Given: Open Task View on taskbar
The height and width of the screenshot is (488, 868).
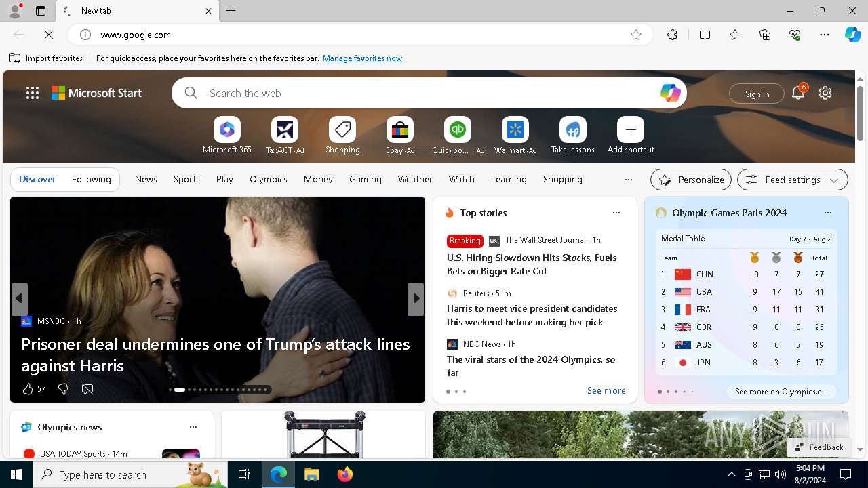Looking at the screenshot, I should (x=244, y=474).
